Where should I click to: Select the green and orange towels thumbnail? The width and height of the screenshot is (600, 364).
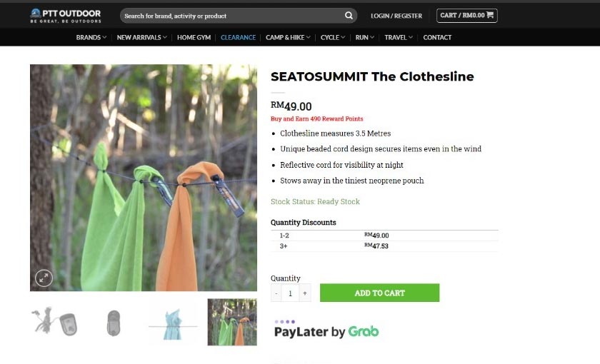click(x=232, y=323)
